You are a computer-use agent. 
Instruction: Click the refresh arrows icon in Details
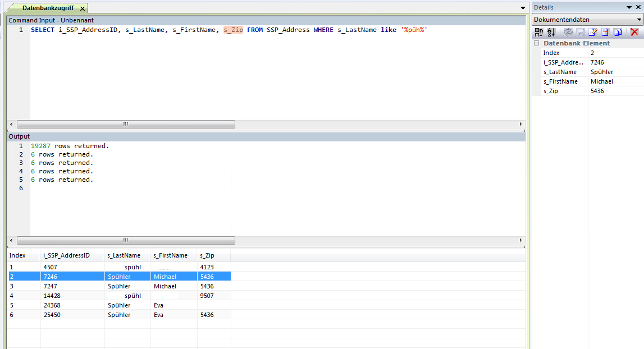pyautogui.click(x=568, y=33)
